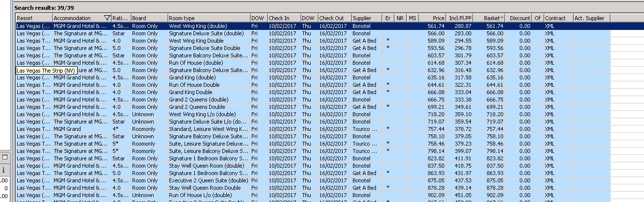
Task: Sort by the Room type column header
Action: pos(209,18)
